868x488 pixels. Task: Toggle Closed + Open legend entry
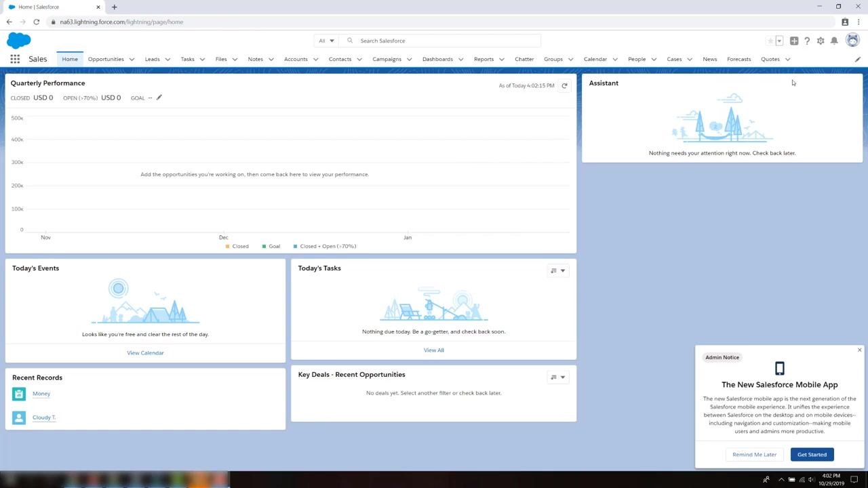point(325,247)
